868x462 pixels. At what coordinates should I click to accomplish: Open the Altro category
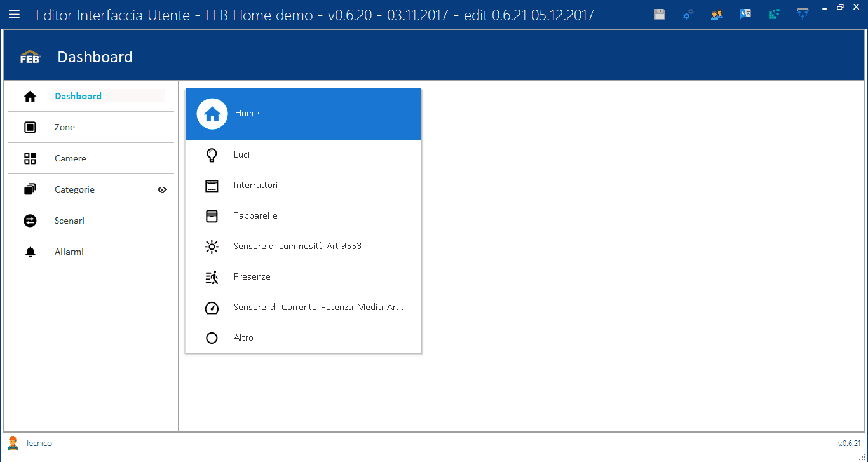[304, 338]
